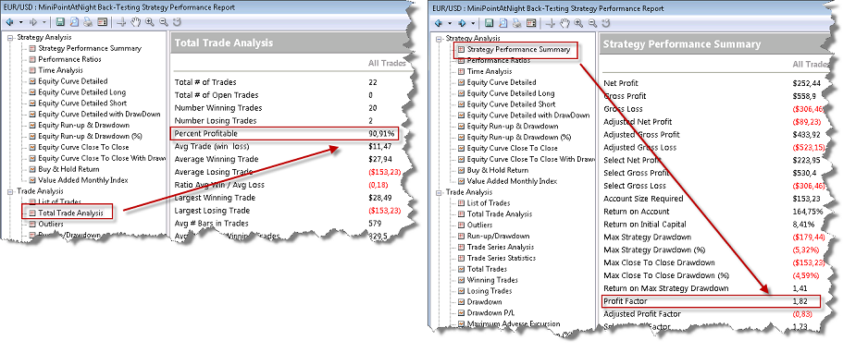Click zoom-out magnifier in the Total Trade Analysis window
The width and height of the screenshot is (868, 353).
point(164,22)
